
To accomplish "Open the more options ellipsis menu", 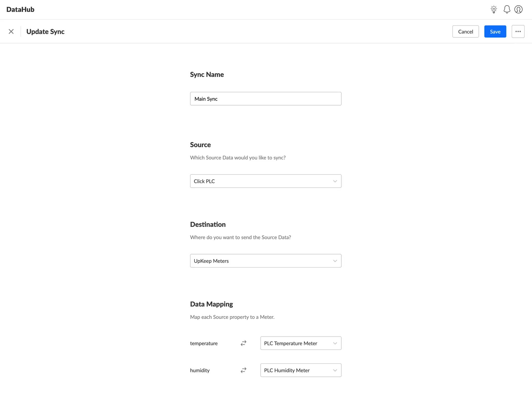I will 518,31.
